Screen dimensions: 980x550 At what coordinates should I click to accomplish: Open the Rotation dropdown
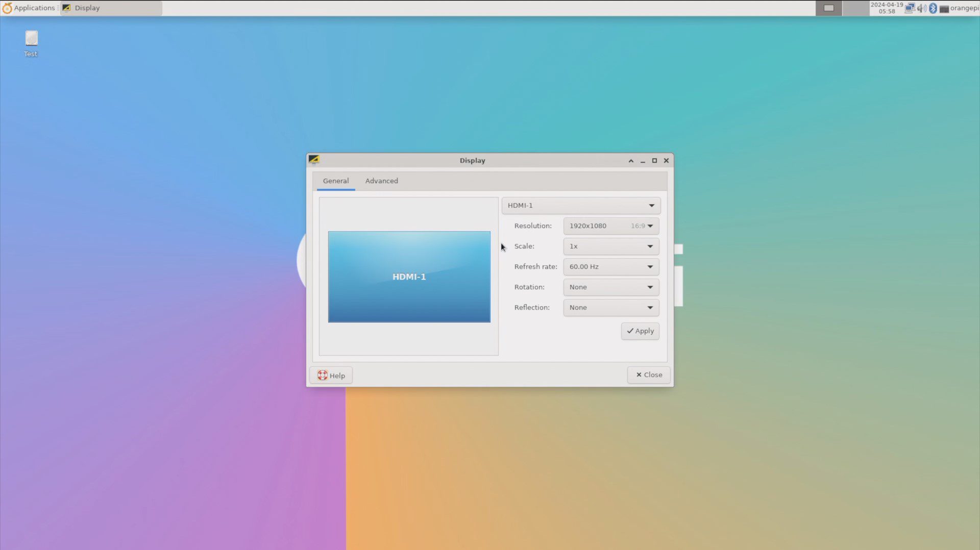pos(611,287)
